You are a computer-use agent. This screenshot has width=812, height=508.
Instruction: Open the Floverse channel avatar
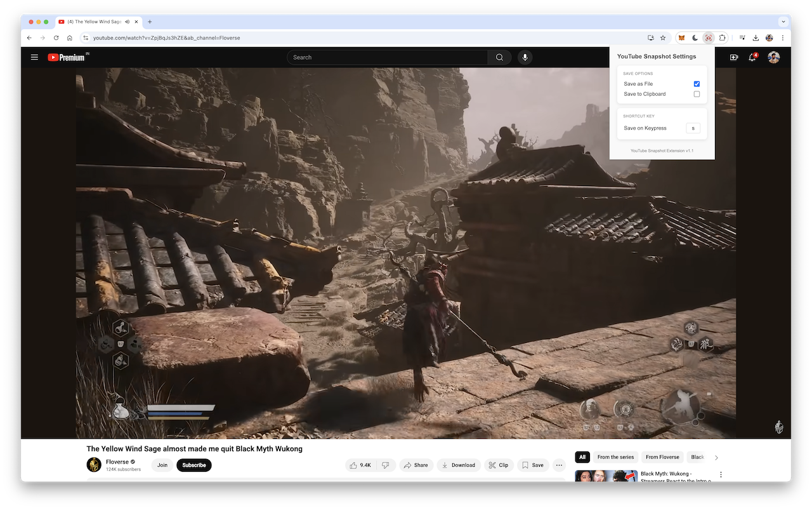(x=94, y=465)
